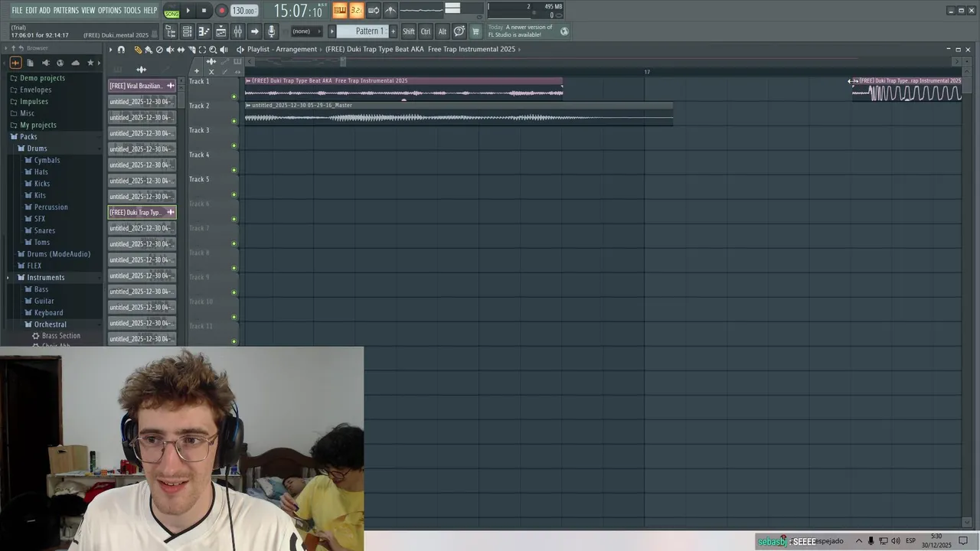Select the Slip tool in playlist toolbar

click(x=181, y=50)
